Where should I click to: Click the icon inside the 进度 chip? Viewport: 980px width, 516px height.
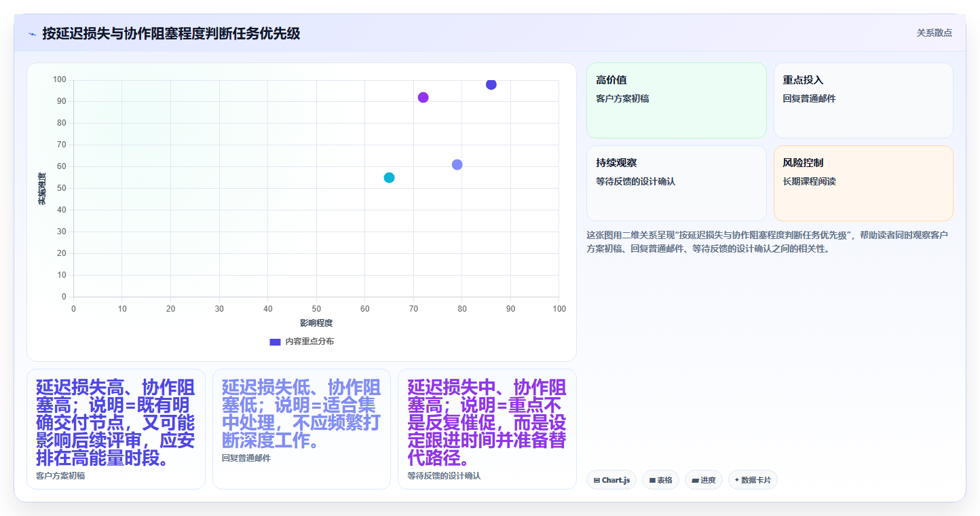[695, 480]
